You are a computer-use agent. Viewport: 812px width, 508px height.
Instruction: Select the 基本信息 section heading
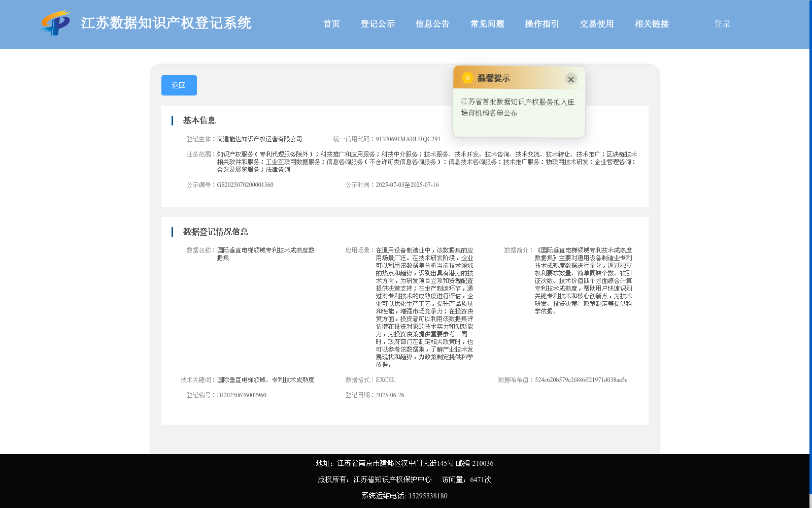(199, 120)
